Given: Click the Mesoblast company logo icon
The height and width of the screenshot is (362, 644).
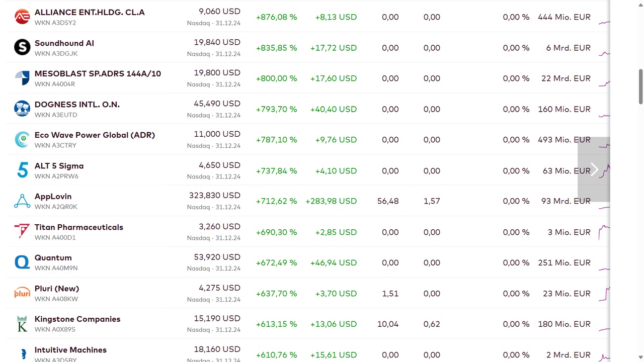Looking at the screenshot, I should point(22,78).
